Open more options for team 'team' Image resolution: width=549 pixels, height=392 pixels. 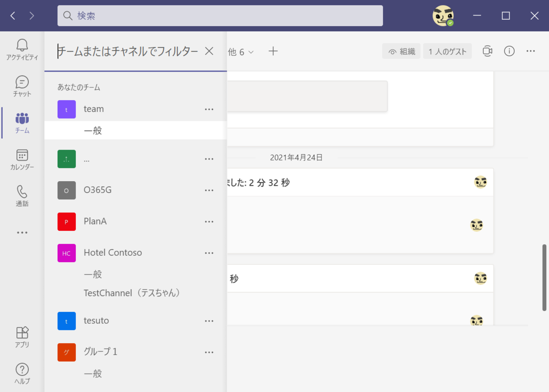click(x=209, y=109)
